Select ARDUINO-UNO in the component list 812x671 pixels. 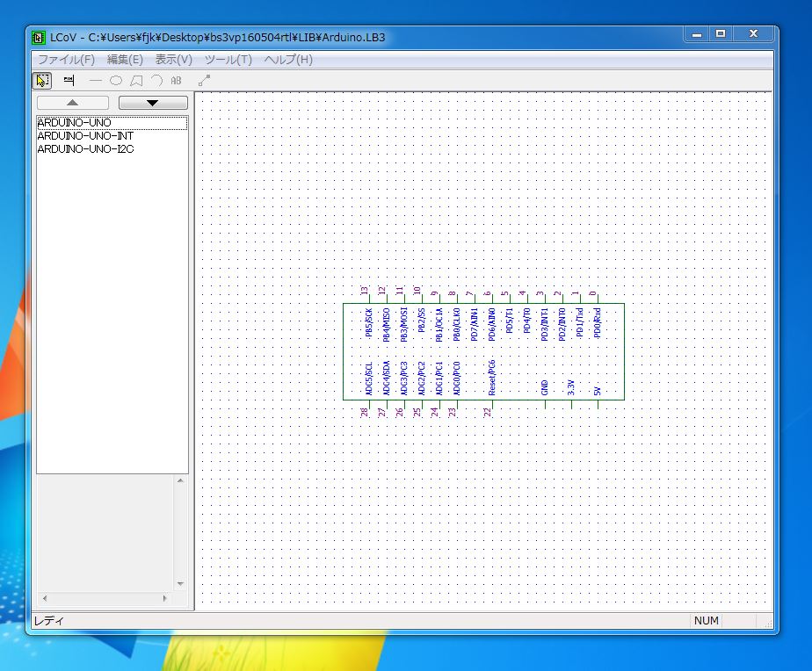click(x=75, y=123)
